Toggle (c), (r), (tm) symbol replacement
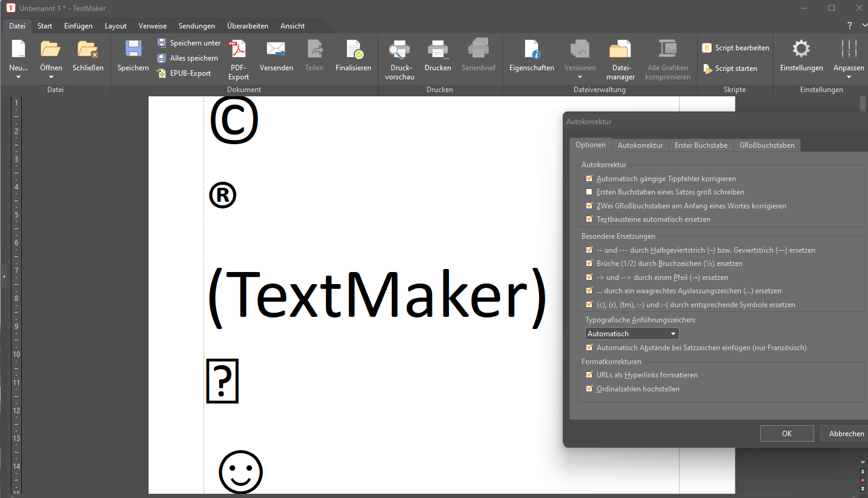 click(589, 304)
